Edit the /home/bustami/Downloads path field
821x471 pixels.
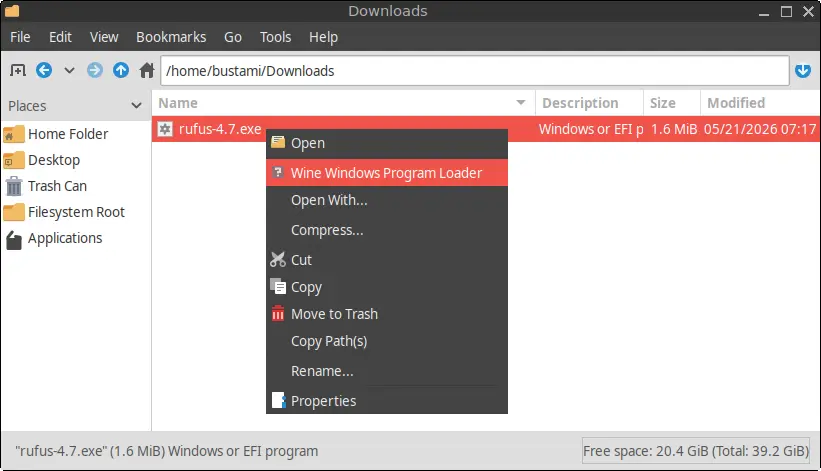[474, 71]
